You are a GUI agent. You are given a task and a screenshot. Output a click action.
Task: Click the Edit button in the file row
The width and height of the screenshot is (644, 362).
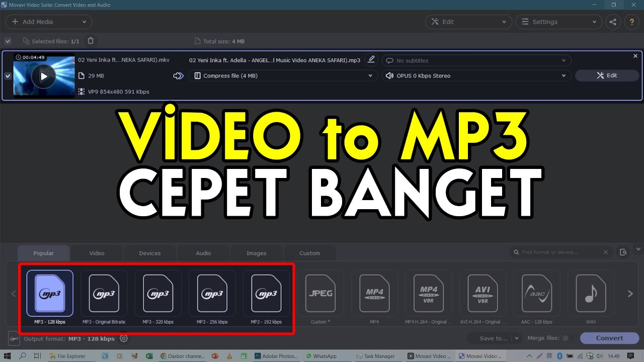(x=607, y=75)
